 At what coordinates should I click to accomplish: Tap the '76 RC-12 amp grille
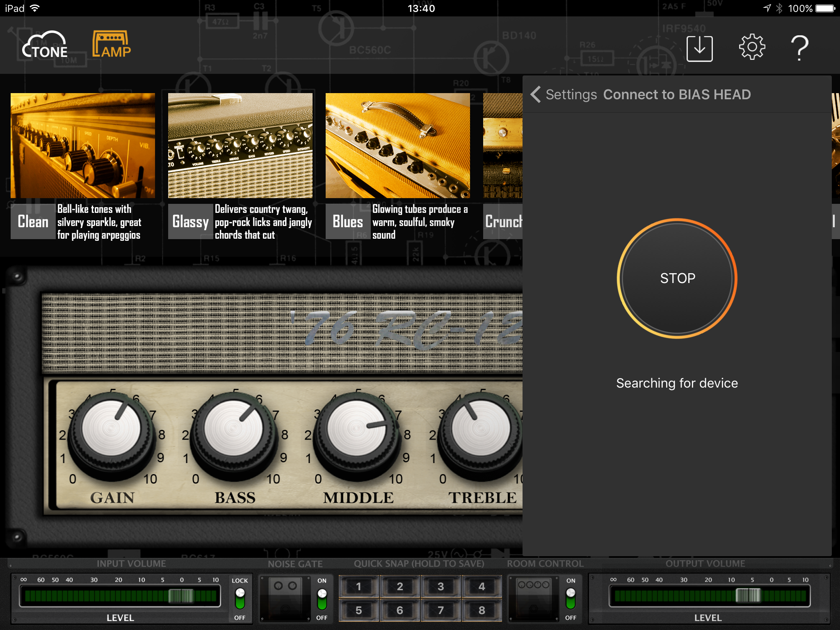282,332
